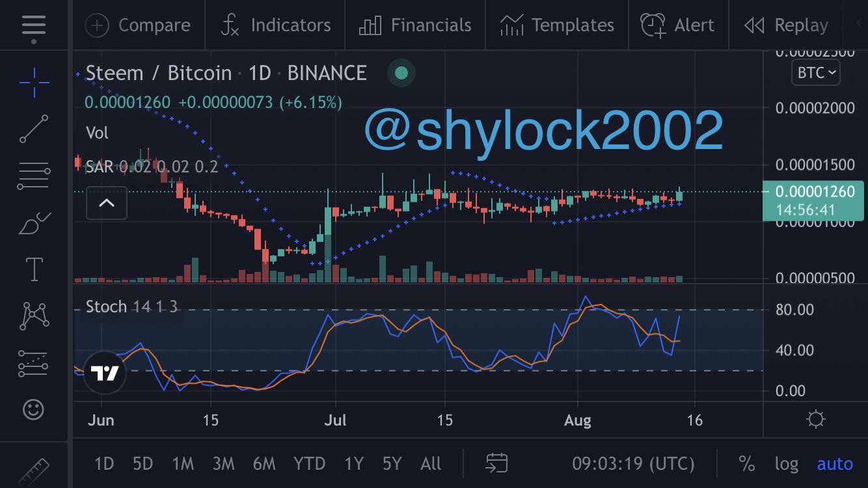The width and height of the screenshot is (868, 488).
Task: Select the Stoch 14 1 3 indicator legend
Action: (132, 306)
